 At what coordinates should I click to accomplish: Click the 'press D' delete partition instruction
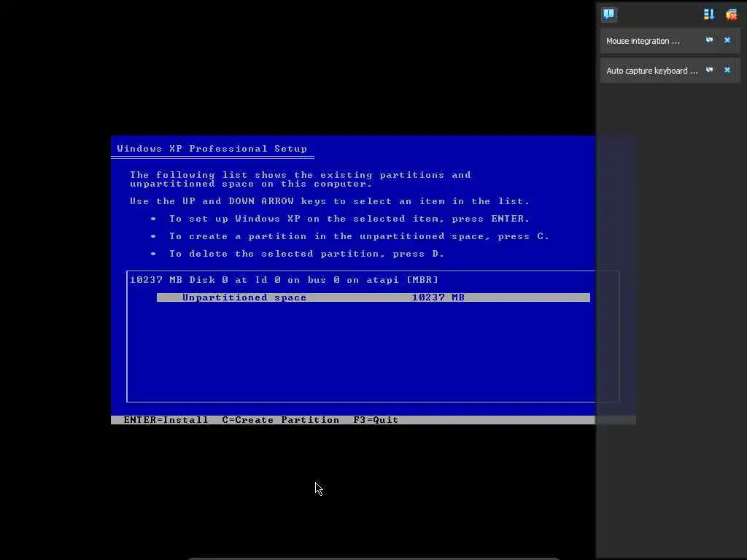point(307,254)
